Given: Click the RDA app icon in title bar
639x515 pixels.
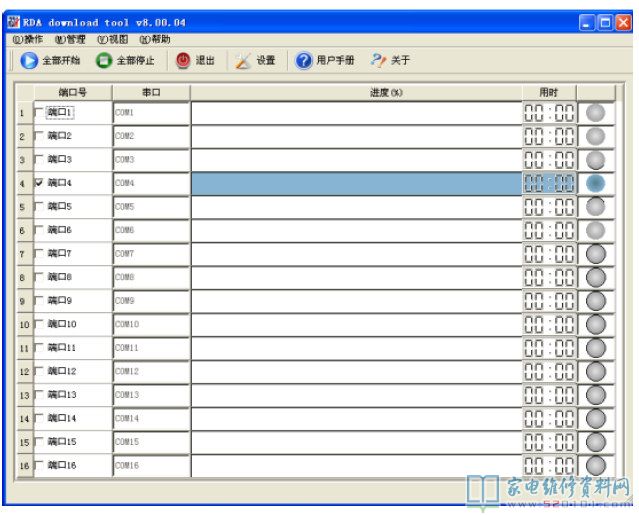Looking at the screenshot, I should tap(13, 22).
